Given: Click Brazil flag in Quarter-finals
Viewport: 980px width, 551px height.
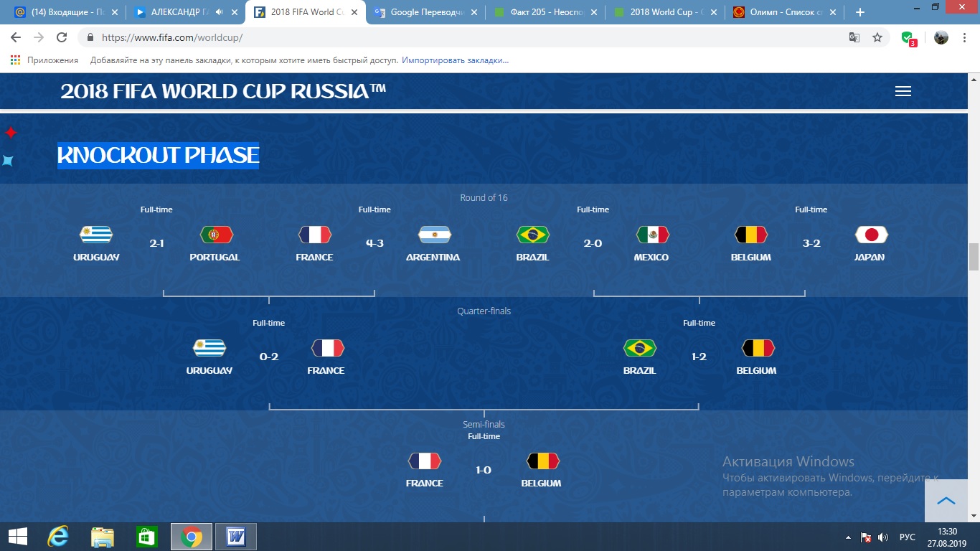Looking at the screenshot, I should pos(639,348).
